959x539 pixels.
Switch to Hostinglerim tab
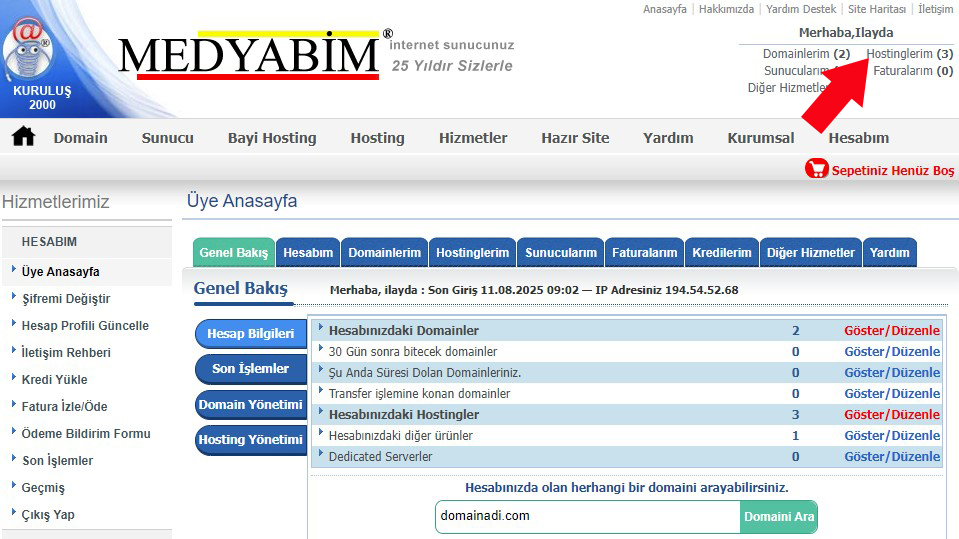point(473,253)
